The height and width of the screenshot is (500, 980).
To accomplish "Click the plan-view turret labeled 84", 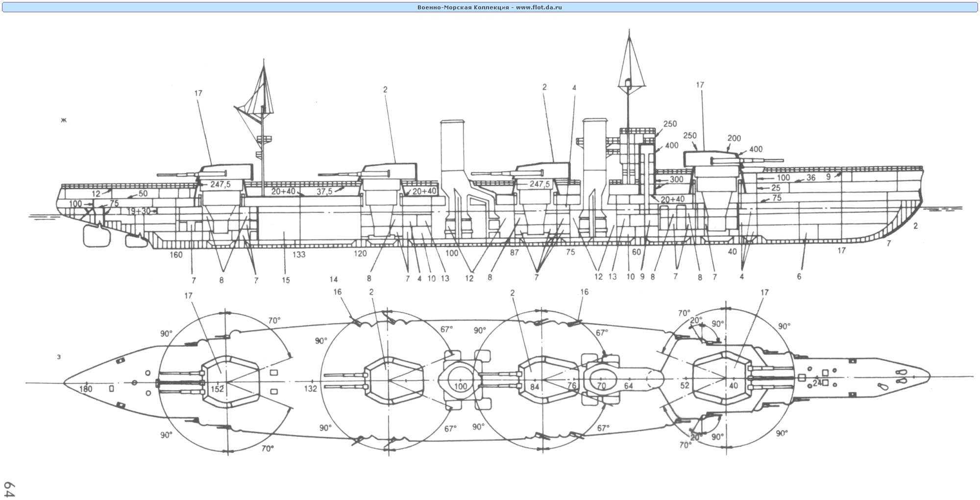I will pyautogui.click(x=539, y=380).
